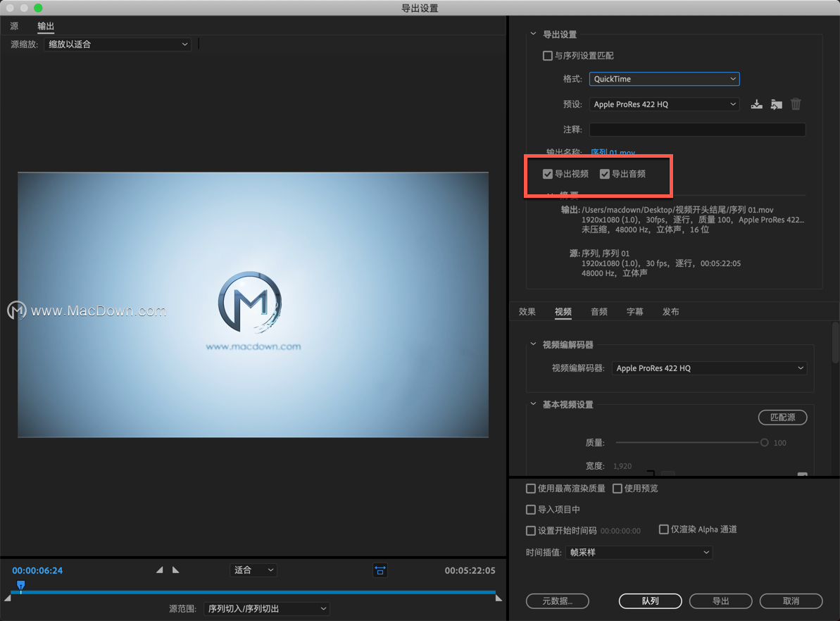840x621 pixels.
Task: Click the save preset icon
Action: [x=756, y=104]
